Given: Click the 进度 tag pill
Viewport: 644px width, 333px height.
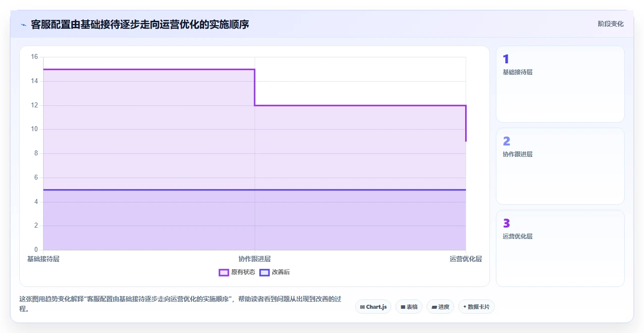Looking at the screenshot, I should tap(440, 307).
